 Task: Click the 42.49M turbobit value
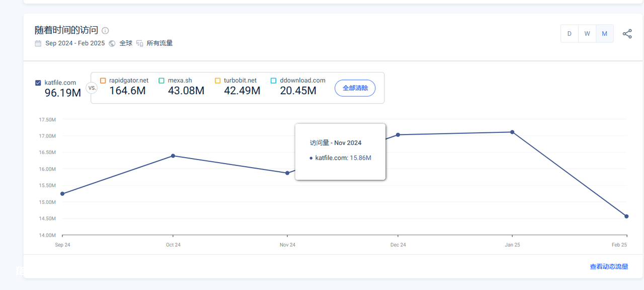(x=242, y=91)
